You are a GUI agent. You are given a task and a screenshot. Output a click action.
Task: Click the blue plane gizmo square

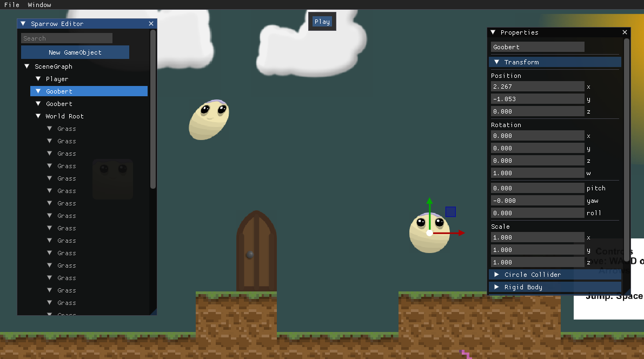pyautogui.click(x=450, y=211)
